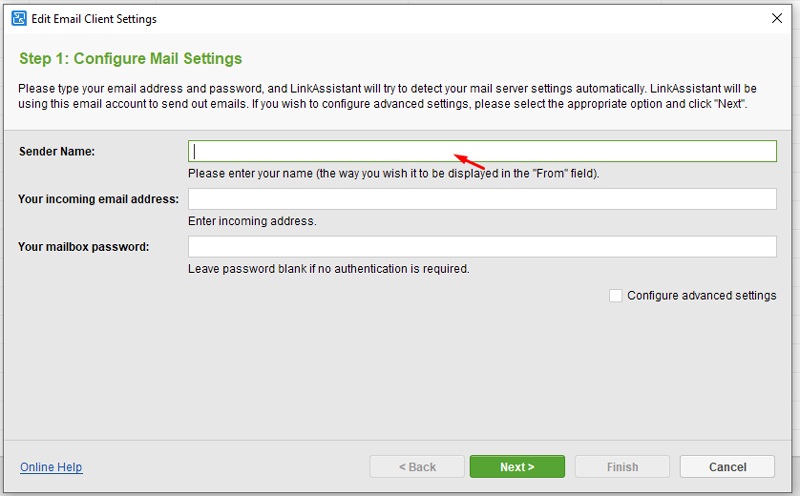Click the Back button
The width and height of the screenshot is (800, 496).
click(417, 467)
